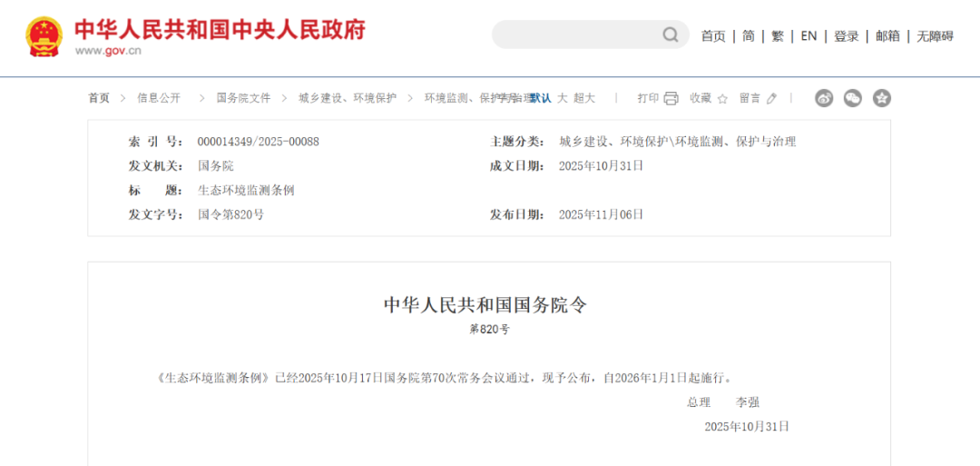
Task: Share the page via Weibo icon
Action: point(824,98)
